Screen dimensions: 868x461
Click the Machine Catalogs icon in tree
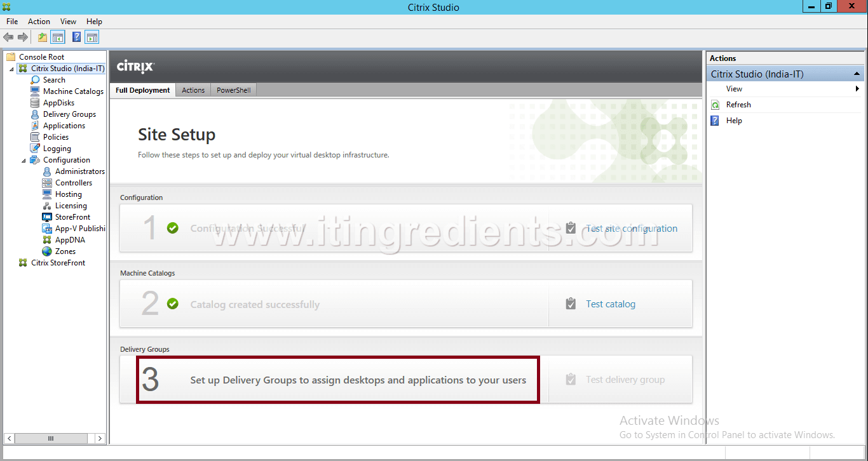pos(36,91)
